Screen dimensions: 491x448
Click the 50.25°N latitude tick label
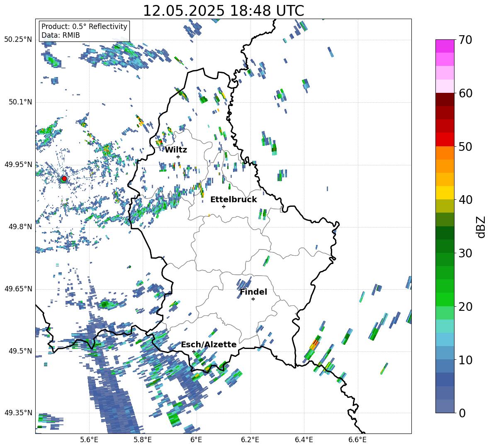click(x=18, y=40)
